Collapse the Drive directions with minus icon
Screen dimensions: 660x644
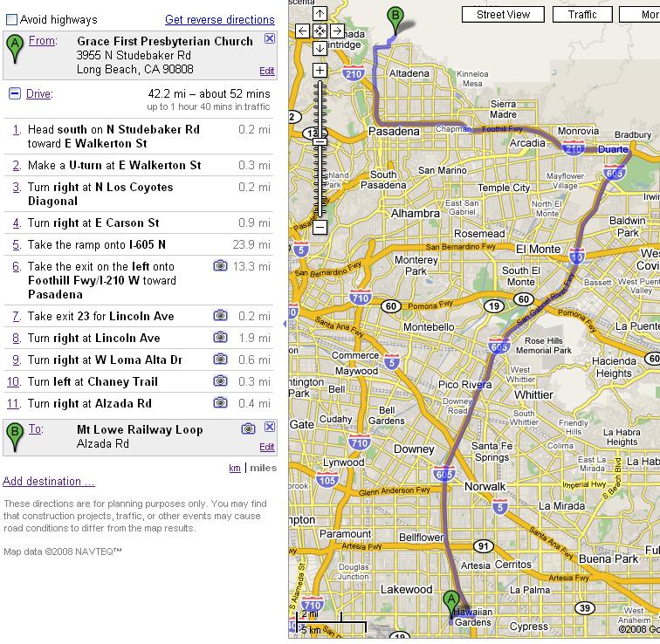pos(15,93)
